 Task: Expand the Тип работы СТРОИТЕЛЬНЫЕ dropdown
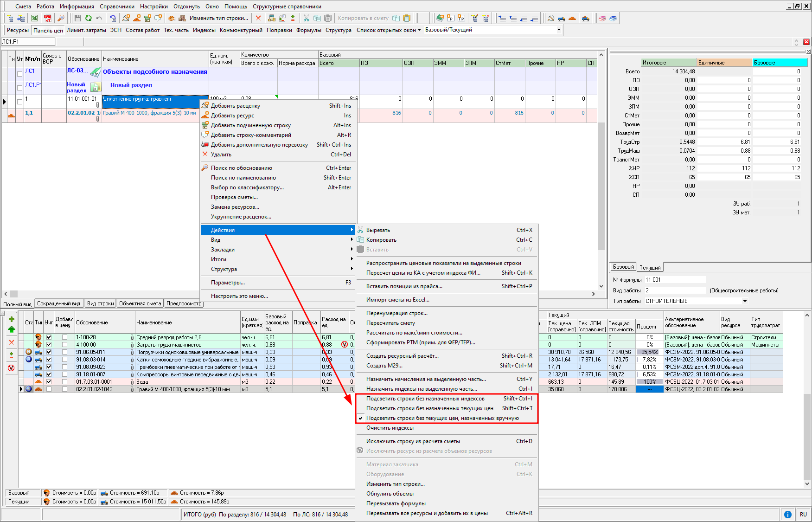pyautogui.click(x=745, y=301)
